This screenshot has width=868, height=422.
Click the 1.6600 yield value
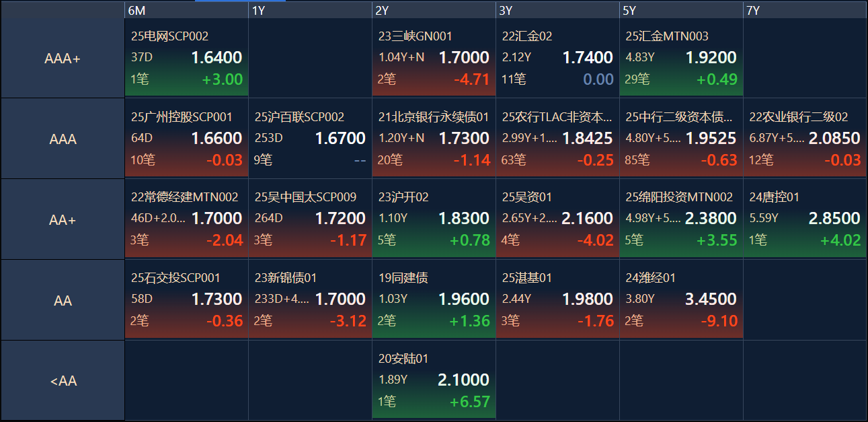(216, 138)
